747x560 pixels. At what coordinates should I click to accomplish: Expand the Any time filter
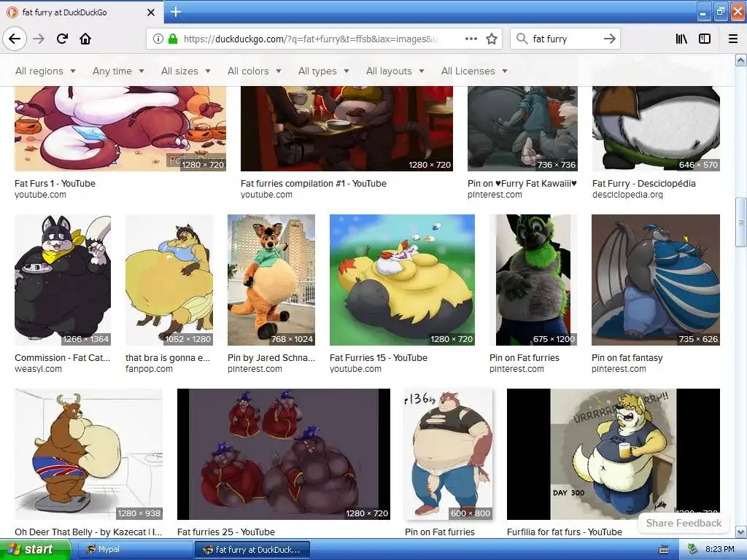(118, 71)
